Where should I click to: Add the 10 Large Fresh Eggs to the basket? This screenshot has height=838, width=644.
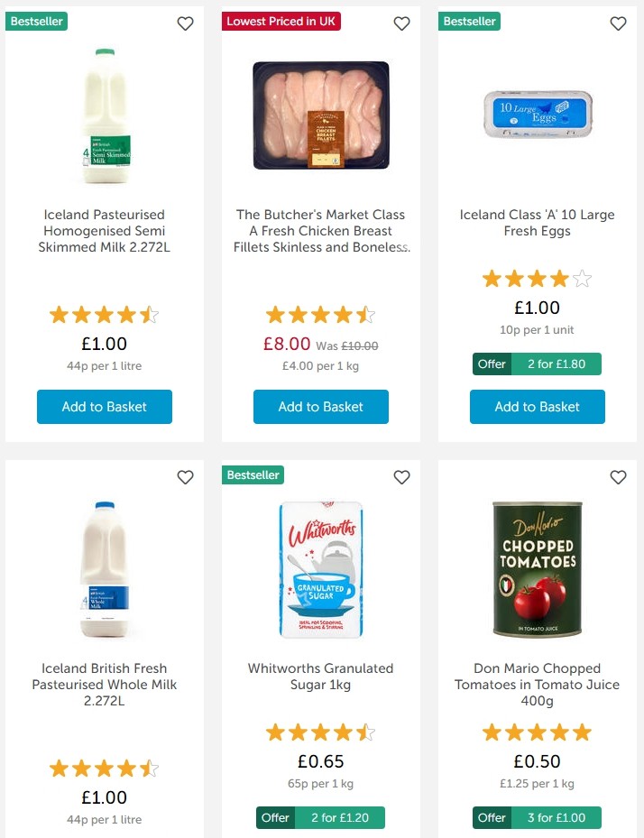(537, 407)
